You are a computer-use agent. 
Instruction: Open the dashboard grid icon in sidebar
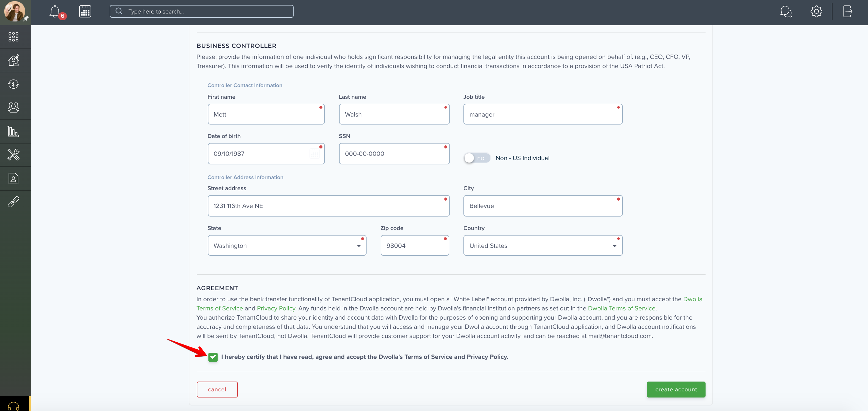click(13, 37)
